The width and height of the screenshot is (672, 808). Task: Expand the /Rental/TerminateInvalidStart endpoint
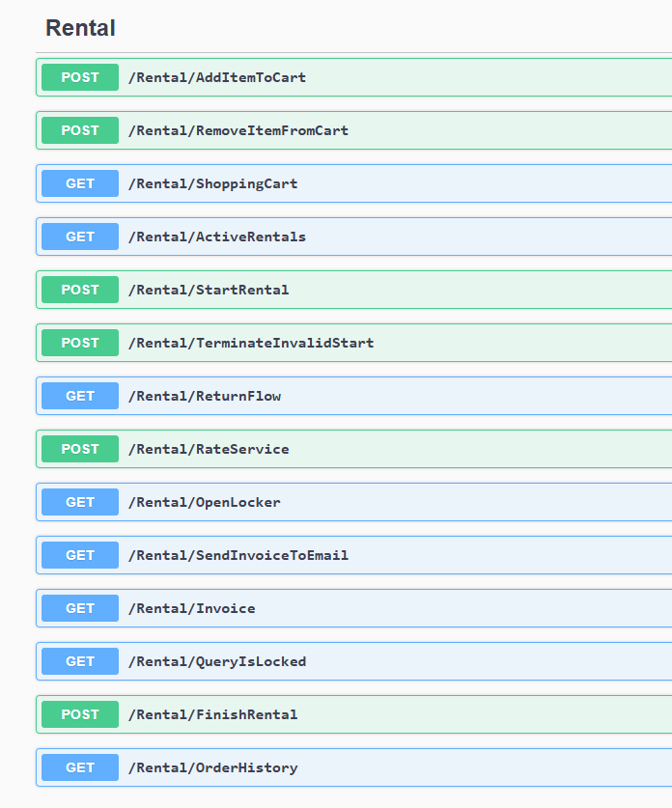251,343
